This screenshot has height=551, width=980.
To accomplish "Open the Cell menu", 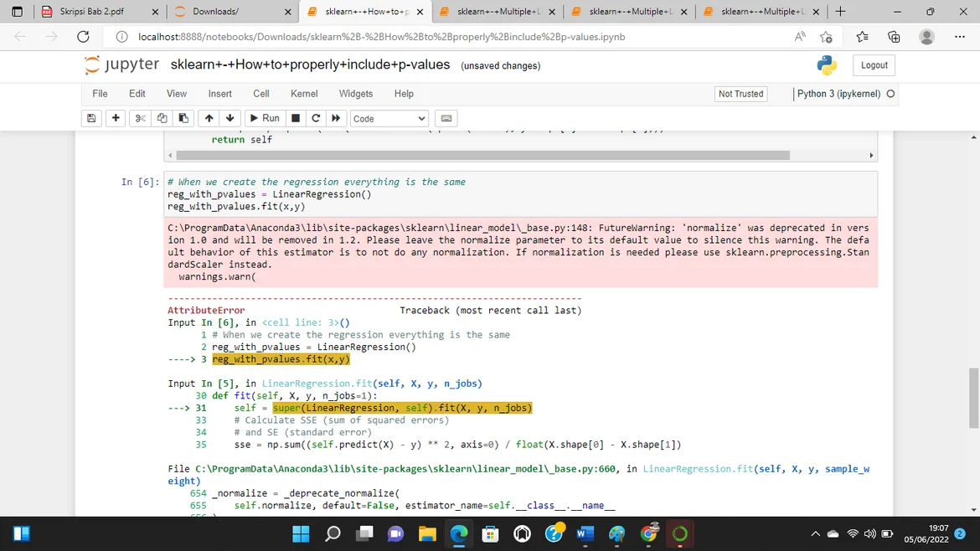I will 261,94.
